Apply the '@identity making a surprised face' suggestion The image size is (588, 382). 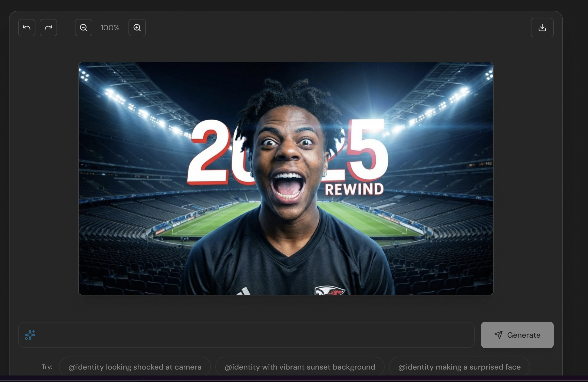click(459, 367)
